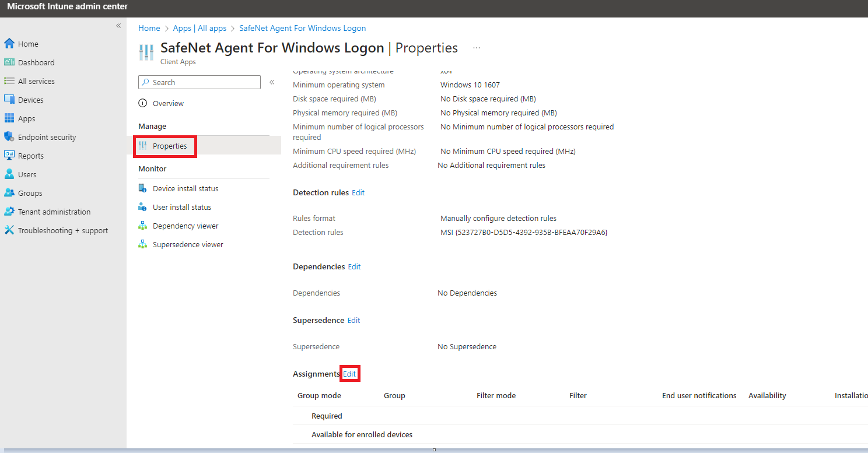Click the Filter column header
Viewport: 868px width, 453px height.
pos(578,395)
